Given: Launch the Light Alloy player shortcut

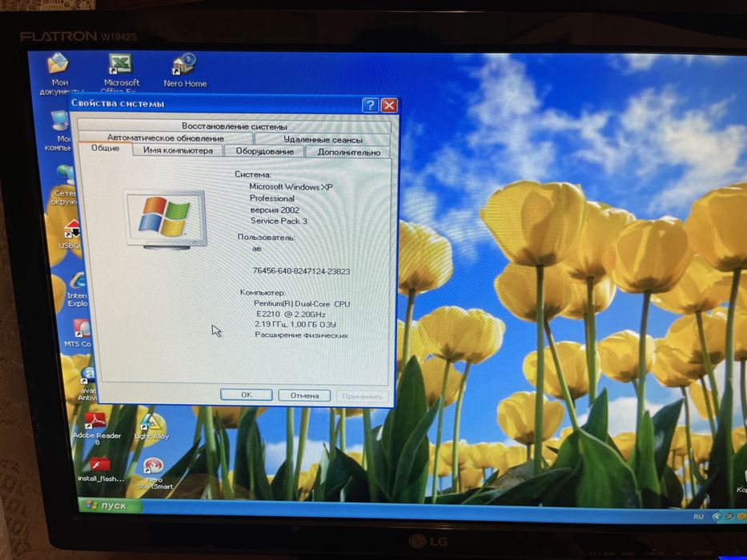Looking at the screenshot, I should click(151, 426).
